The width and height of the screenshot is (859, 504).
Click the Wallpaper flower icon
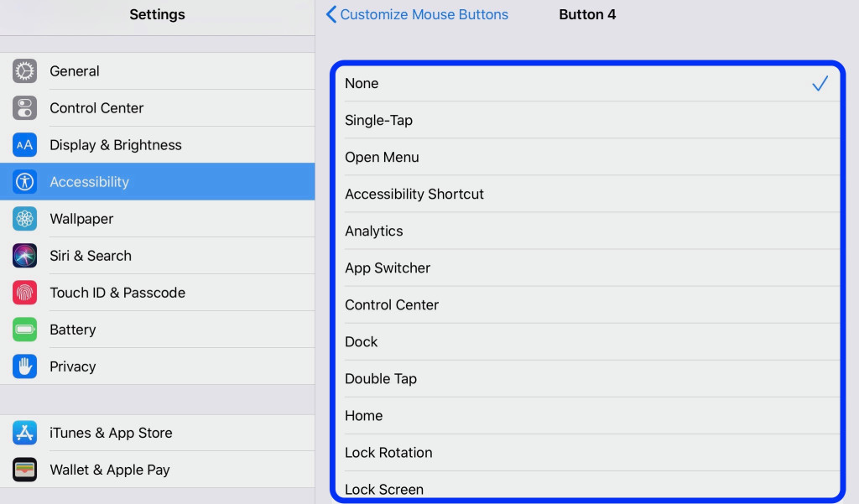(25, 219)
